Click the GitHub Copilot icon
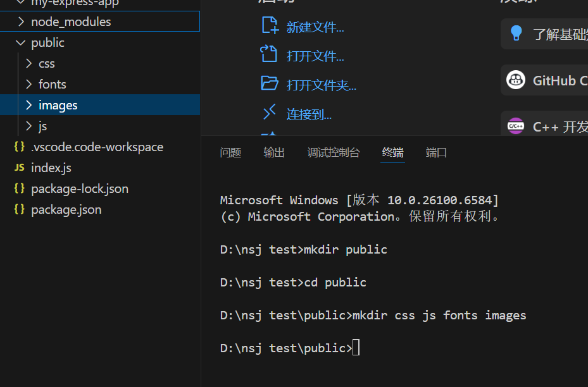 (516, 80)
